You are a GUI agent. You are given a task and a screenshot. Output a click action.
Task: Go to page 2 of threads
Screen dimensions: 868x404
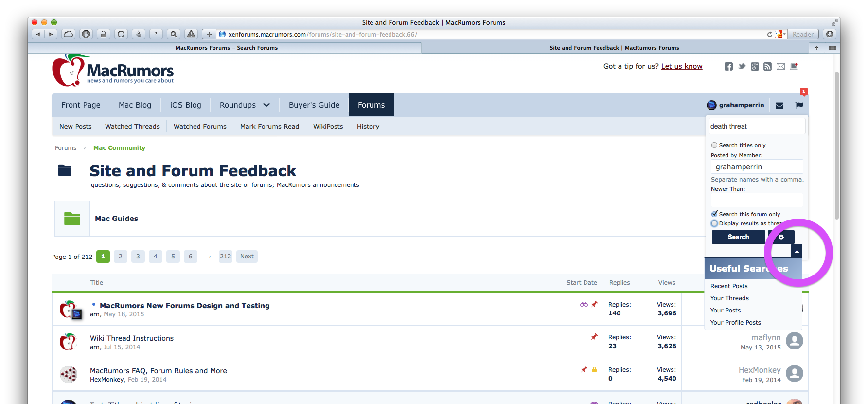coord(121,257)
